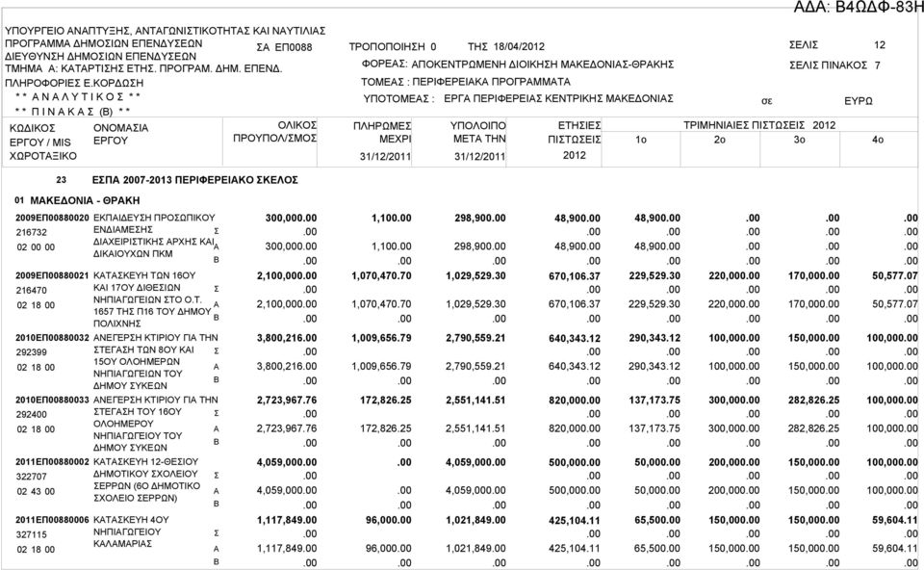Select column header 'ΟΛΙΚΟΣ ΠΡΟΥΠΟΛ/ΣΜΟΣ'
The width and height of the screenshot is (924, 570).
point(275,132)
